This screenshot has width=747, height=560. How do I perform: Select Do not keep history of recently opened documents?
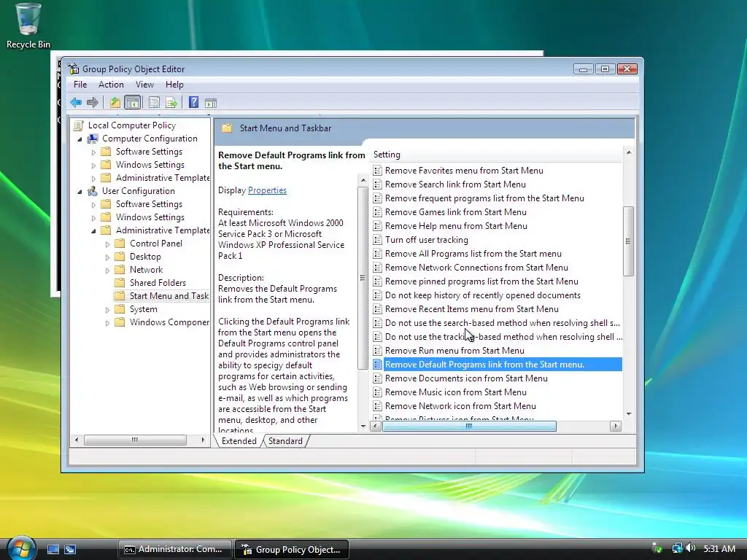[483, 295]
